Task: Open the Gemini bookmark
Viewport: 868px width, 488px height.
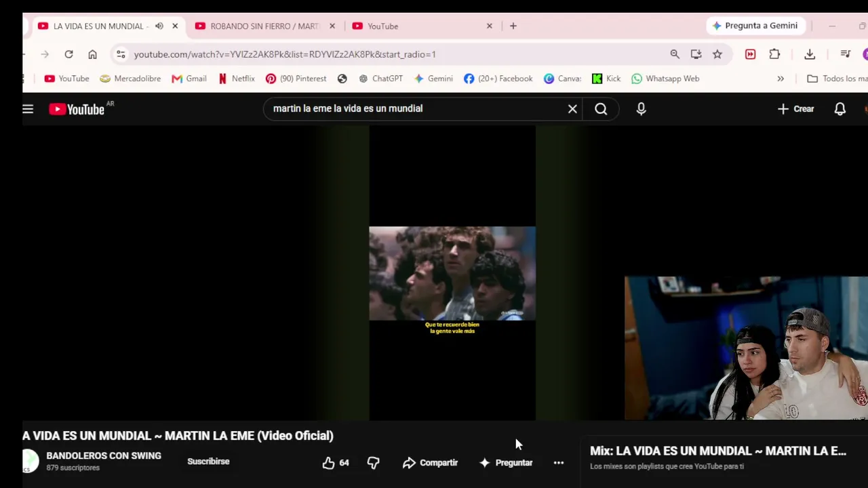Action: (x=433, y=79)
